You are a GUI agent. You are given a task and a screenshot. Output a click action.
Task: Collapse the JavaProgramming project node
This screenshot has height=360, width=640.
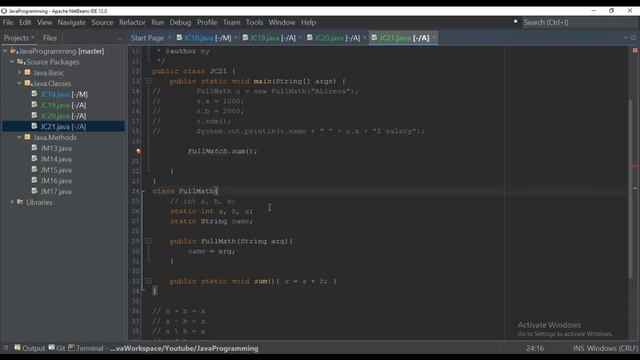click(5, 51)
